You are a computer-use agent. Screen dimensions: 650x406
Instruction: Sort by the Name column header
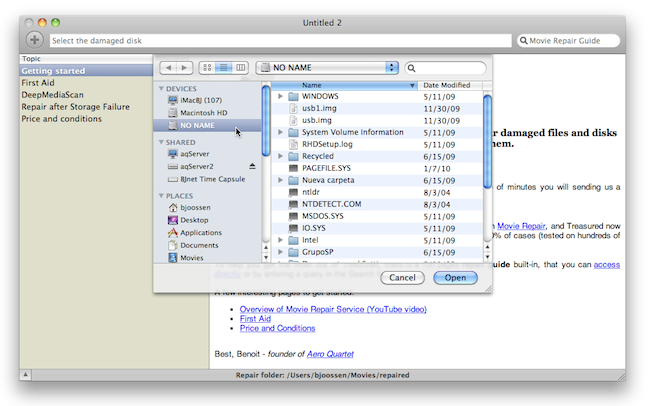pyautogui.click(x=344, y=85)
